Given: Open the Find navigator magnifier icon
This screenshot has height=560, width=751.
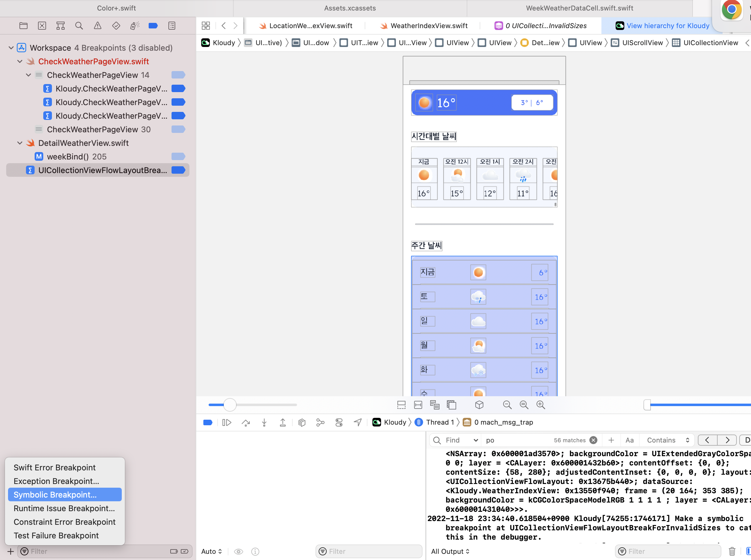Looking at the screenshot, I should (79, 26).
